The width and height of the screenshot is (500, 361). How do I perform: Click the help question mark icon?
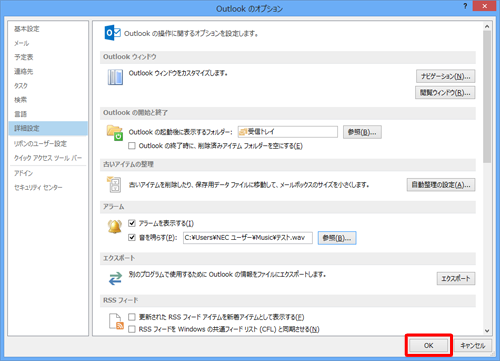coord(465,6)
